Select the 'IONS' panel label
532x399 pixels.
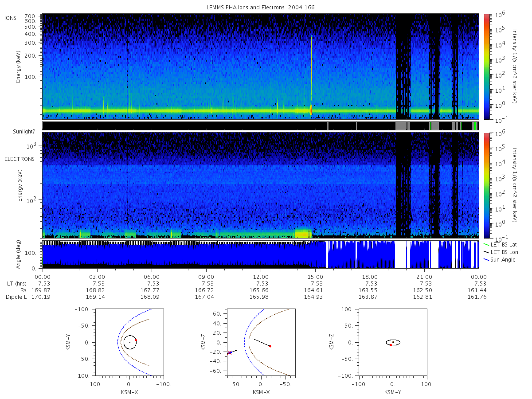coord(11,18)
